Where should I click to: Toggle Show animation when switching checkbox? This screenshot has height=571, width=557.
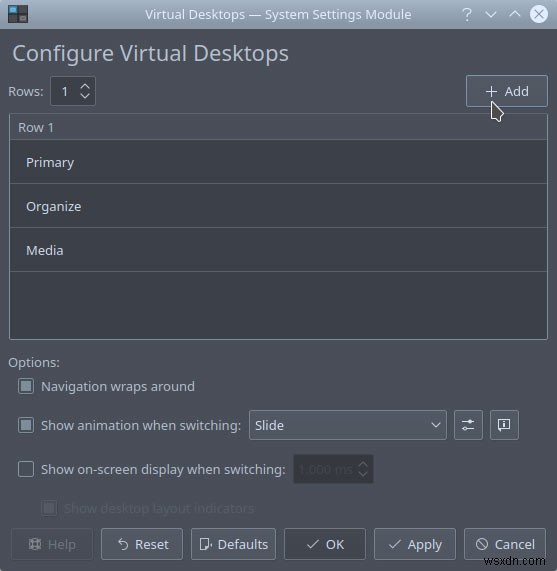[x=26, y=425]
